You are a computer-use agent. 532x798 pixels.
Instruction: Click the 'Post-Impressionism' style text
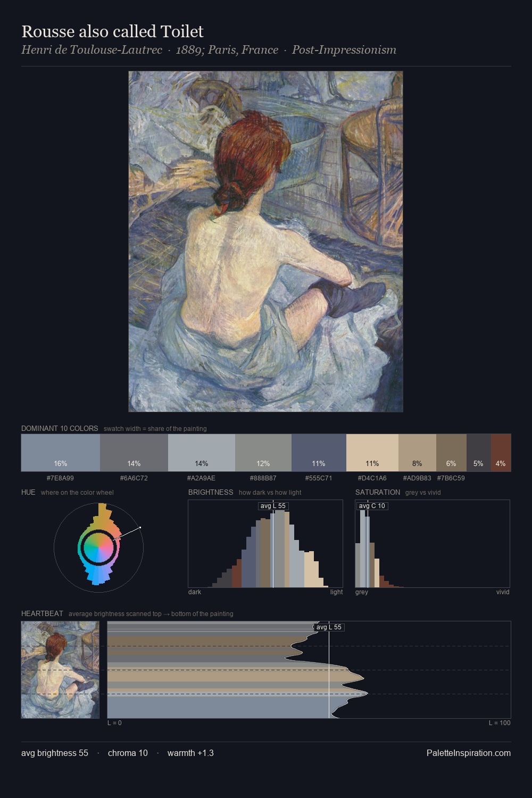pyautogui.click(x=344, y=50)
